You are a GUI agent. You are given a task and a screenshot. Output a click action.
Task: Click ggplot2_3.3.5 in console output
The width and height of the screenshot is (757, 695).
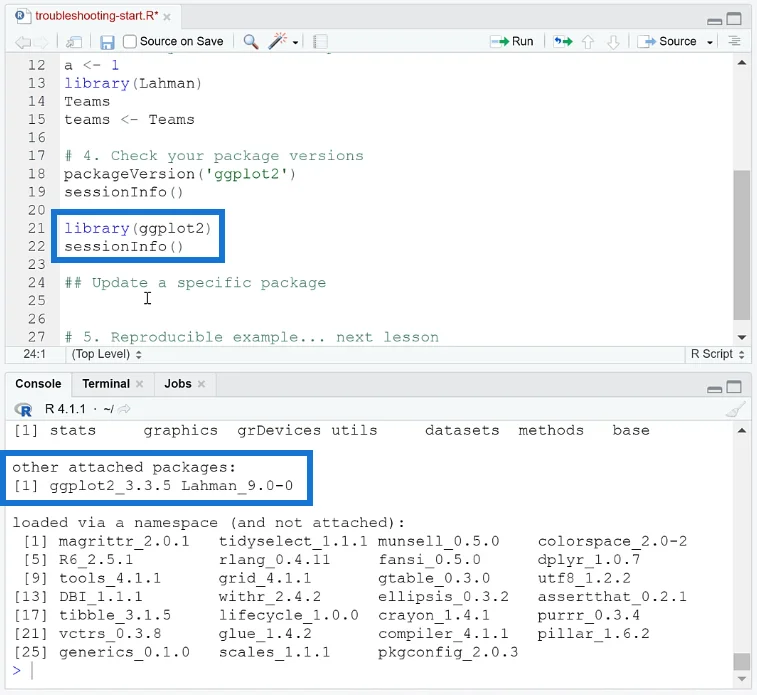(110, 486)
